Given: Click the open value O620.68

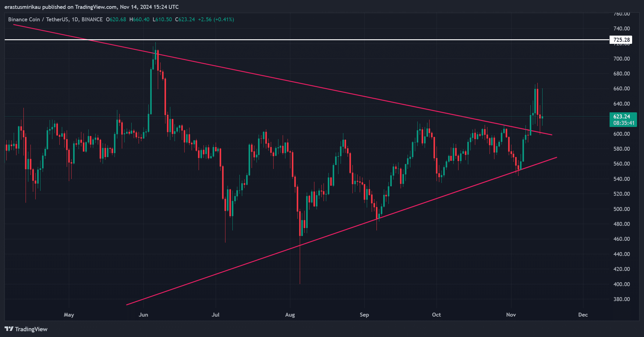Looking at the screenshot, I should tap(116, 19).
